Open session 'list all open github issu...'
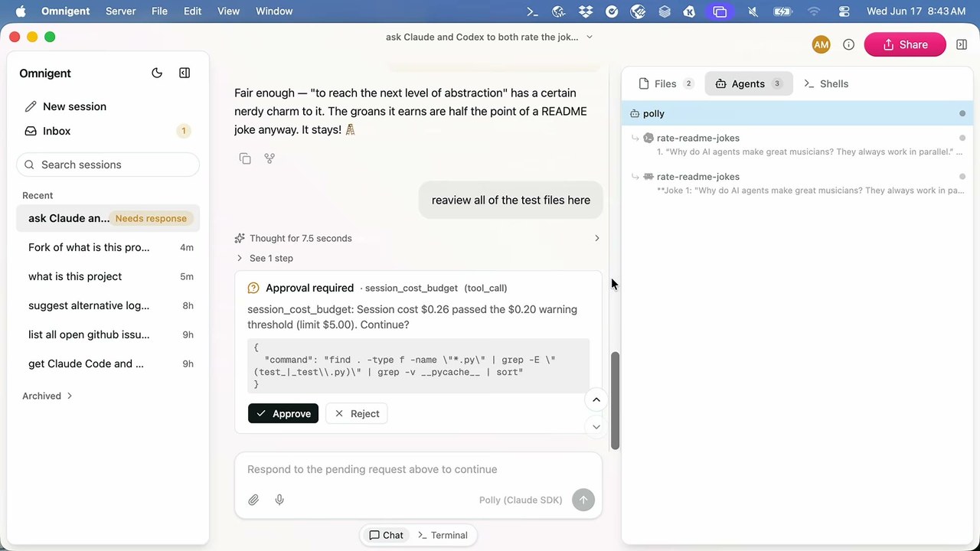 click(108, 334)
